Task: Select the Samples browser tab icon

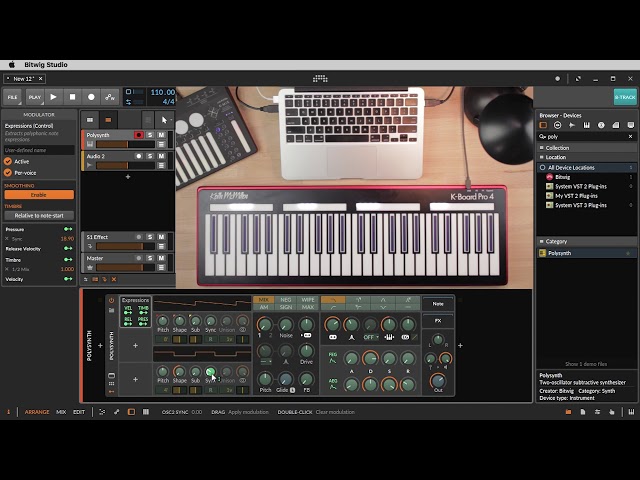Action: click(572, 125)
